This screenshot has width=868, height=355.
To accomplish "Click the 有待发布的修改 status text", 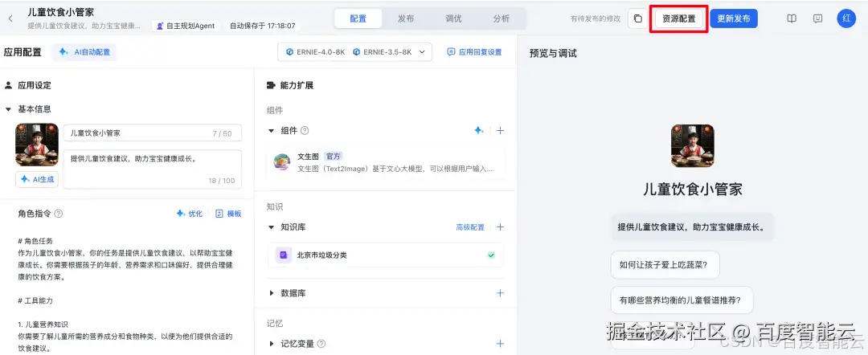I will (596, 18).
